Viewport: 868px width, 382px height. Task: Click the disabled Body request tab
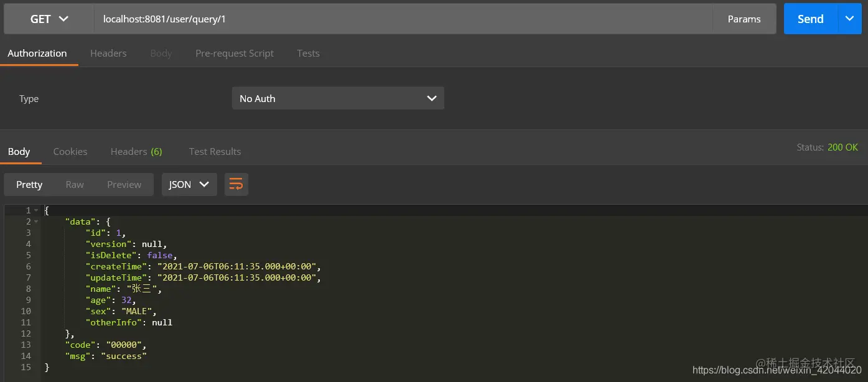161,54
